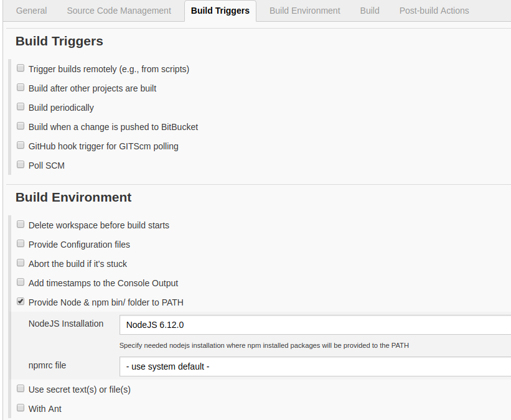
Task: Check Build after other projects are built
Action: point(21,88)
